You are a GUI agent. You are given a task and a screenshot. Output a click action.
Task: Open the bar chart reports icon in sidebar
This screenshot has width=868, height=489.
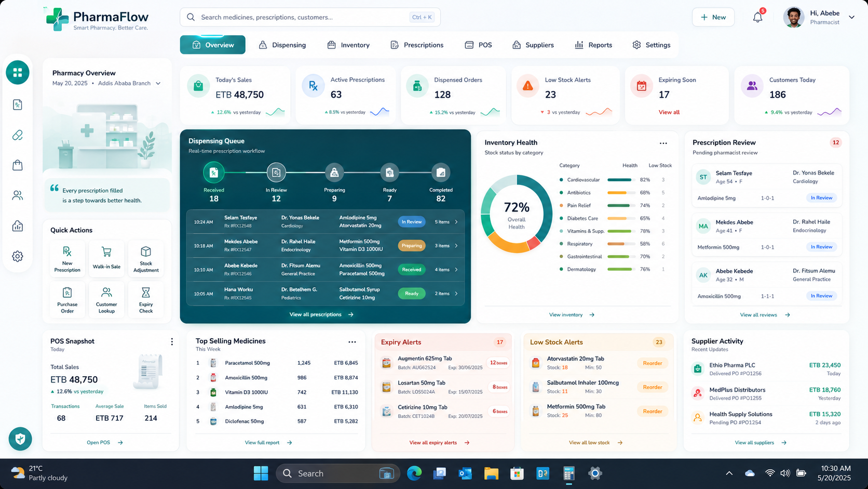(x=18, y=226)
